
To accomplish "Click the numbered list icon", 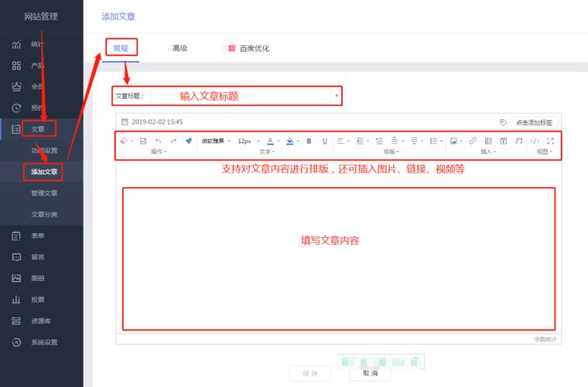I will point(433,141).
